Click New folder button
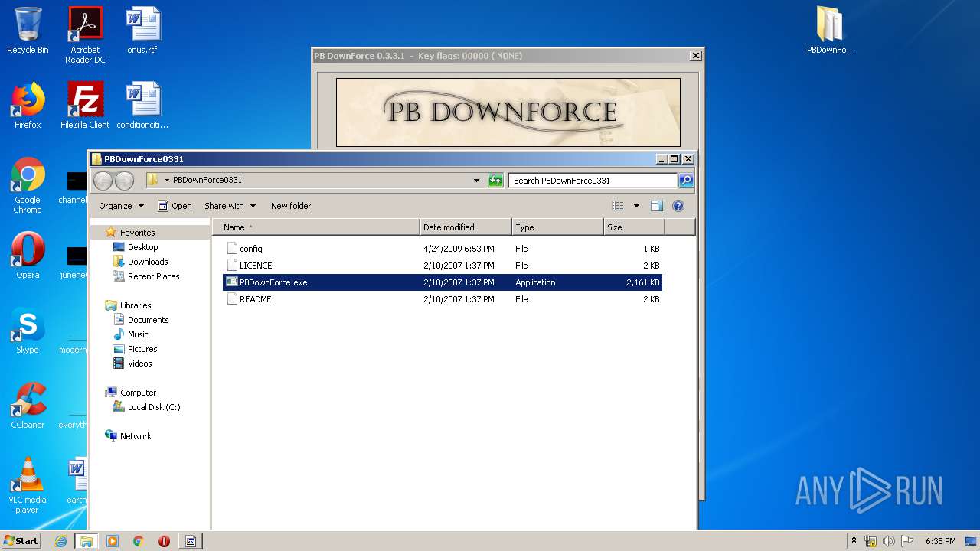 [x=291, y=206]
